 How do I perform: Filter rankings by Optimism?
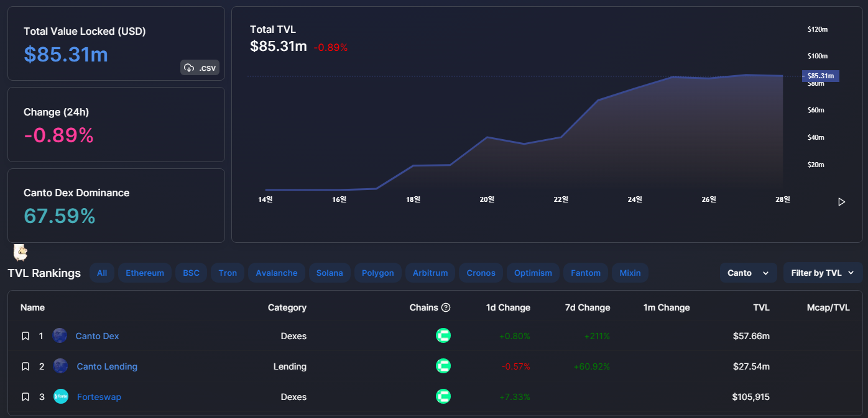[x=533, y=273]
